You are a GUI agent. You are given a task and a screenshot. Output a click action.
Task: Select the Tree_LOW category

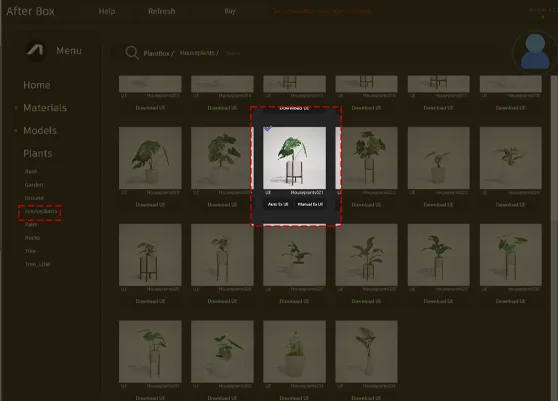click(37, 264)
